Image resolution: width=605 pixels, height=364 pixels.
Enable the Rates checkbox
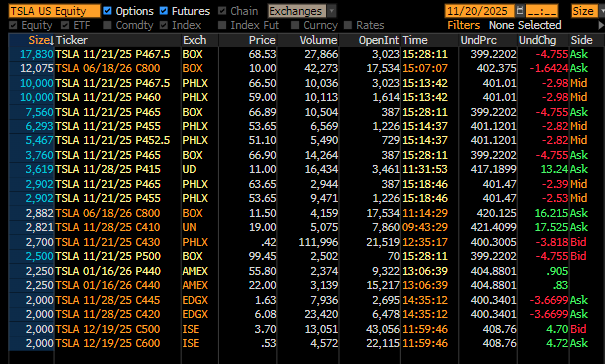pyautogui.click(x=348, y=25)
